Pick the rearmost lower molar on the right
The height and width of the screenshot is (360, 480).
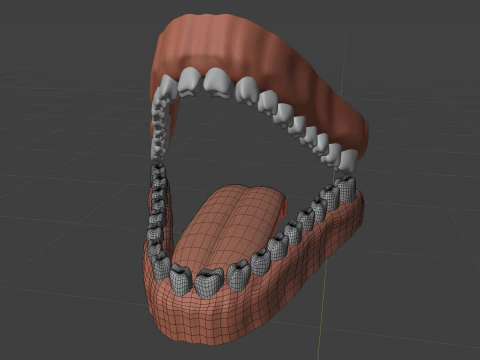(347, 189)
